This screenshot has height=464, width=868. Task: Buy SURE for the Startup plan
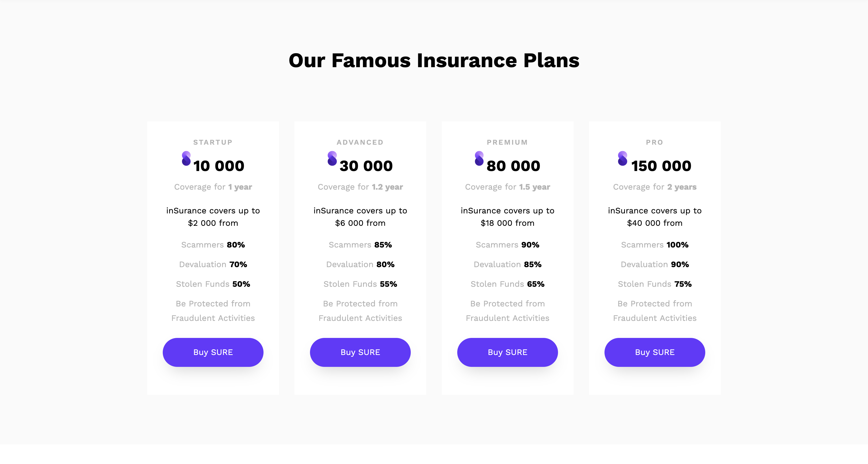213,352
